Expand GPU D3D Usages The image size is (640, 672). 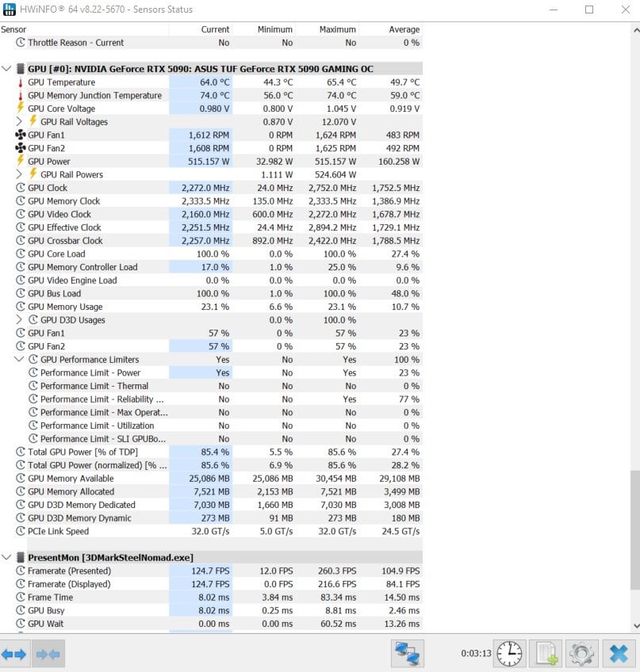(19, 319)
